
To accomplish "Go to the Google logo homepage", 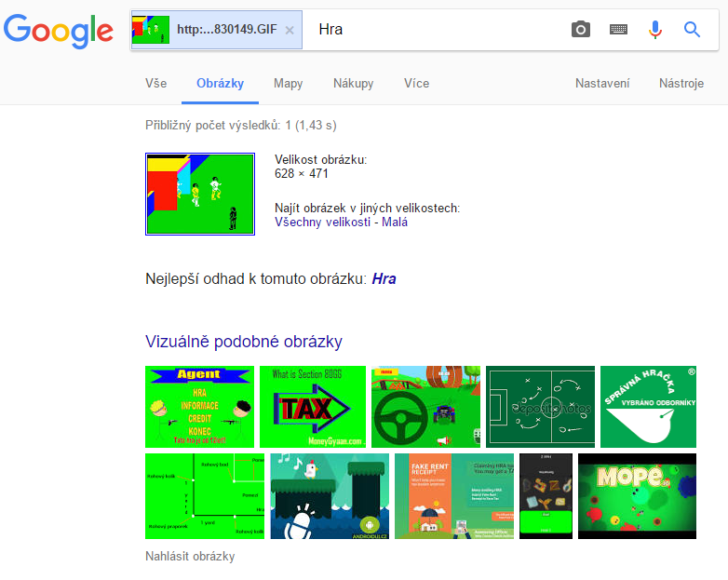I will 58,30.
